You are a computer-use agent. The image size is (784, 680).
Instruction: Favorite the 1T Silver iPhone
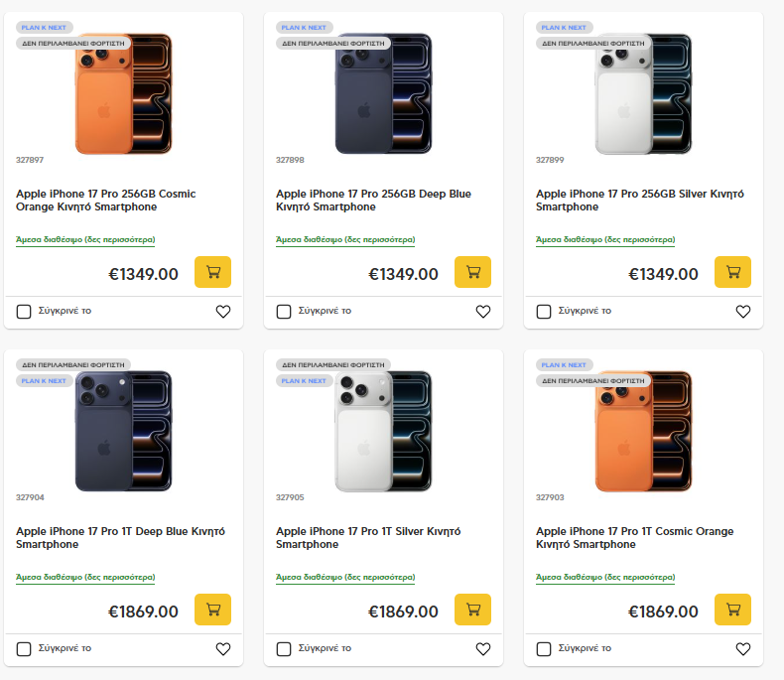pyautogui.click(x=483, y=649)
